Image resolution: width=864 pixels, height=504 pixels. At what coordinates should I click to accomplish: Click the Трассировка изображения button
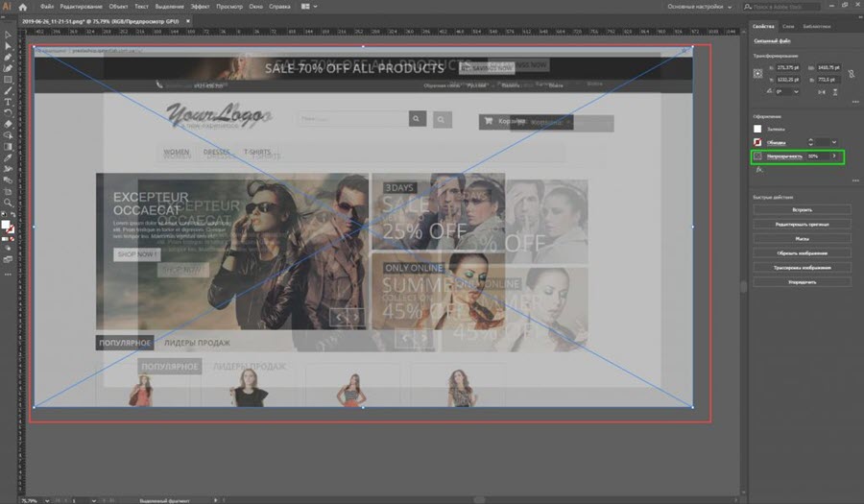(x=802, y=268)
